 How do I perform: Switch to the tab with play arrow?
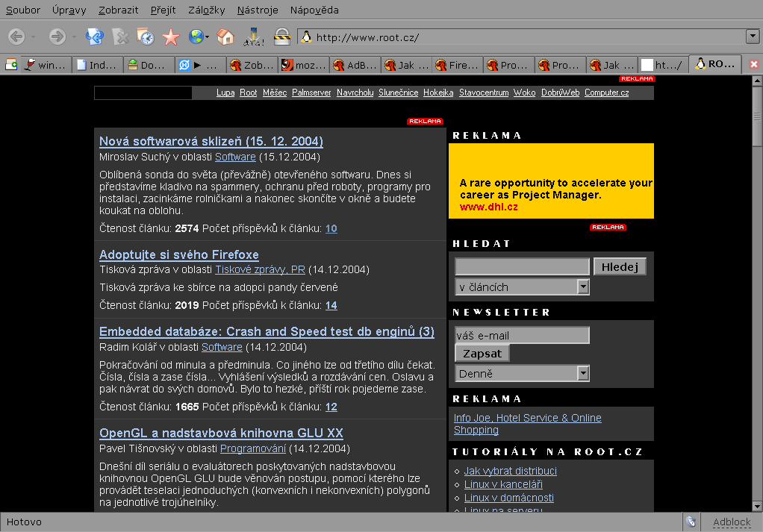pos(201,65)
